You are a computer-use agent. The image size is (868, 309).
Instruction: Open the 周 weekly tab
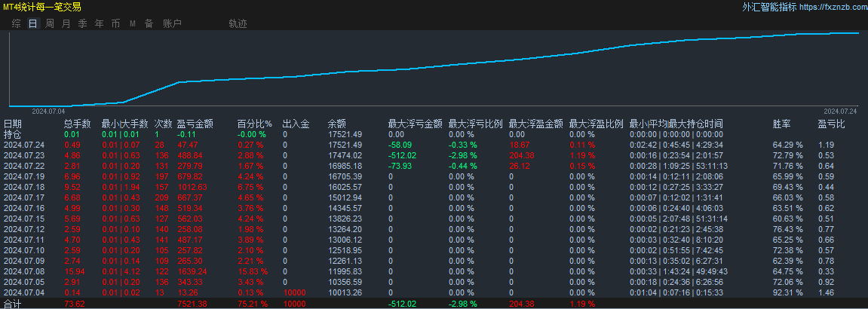(50, 24)
